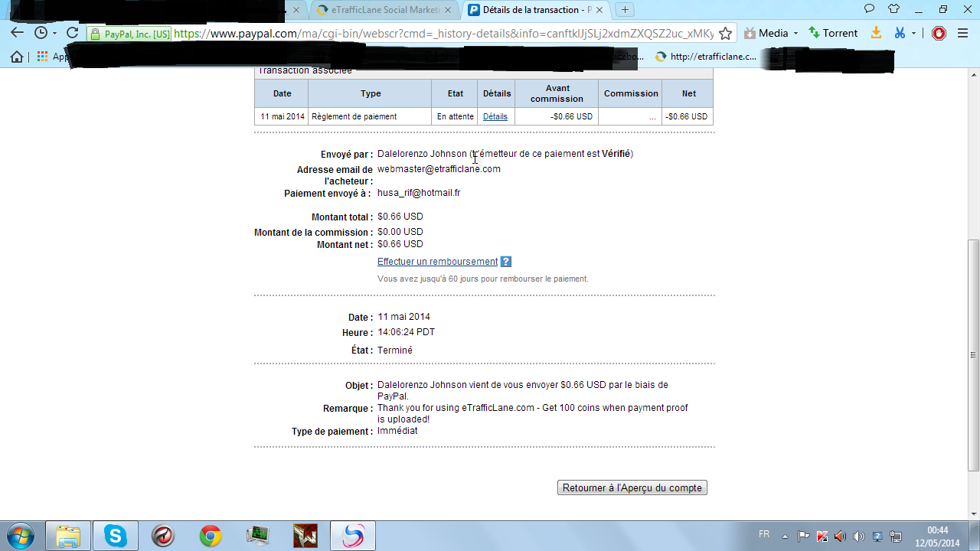Open the Action Center flag icon
The width and height of the screenshot is (980, 551).
(804, 536)
